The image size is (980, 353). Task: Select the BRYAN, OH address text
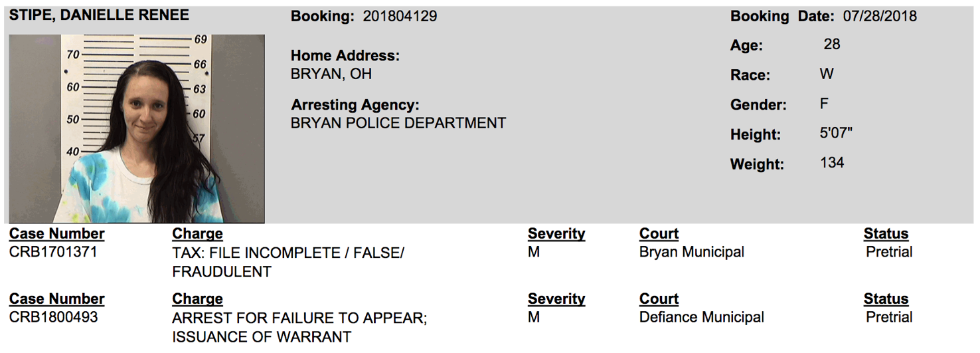point(331,74)
